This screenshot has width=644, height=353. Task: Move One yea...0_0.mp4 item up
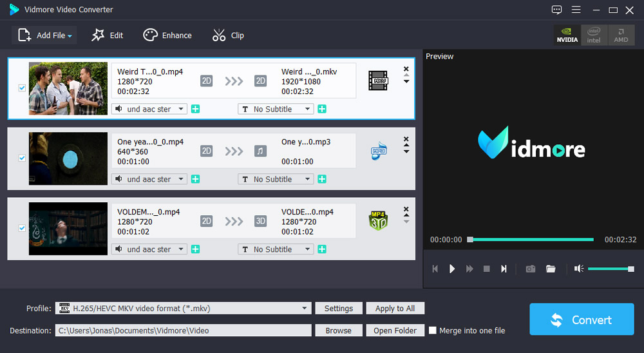tap(406, 146)
